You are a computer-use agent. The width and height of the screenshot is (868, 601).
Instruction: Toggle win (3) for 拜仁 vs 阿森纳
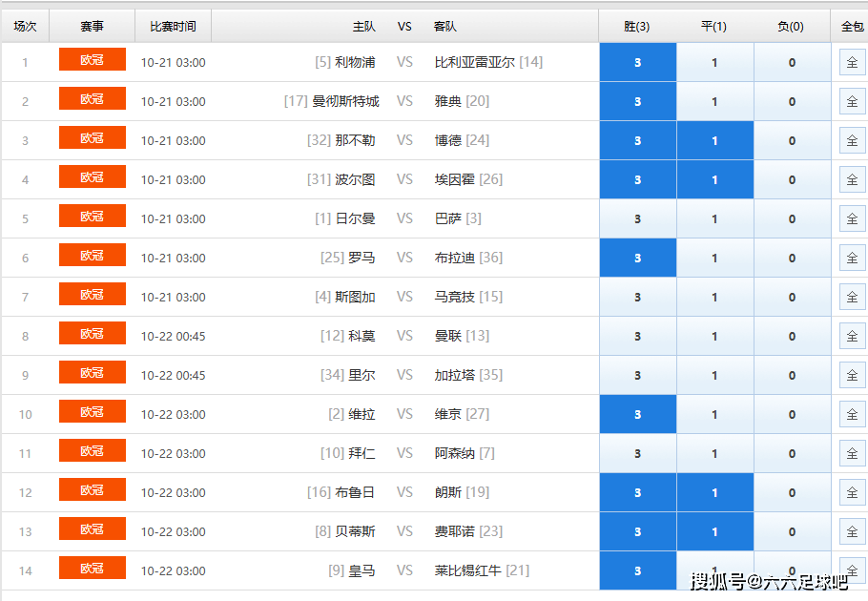638,454
